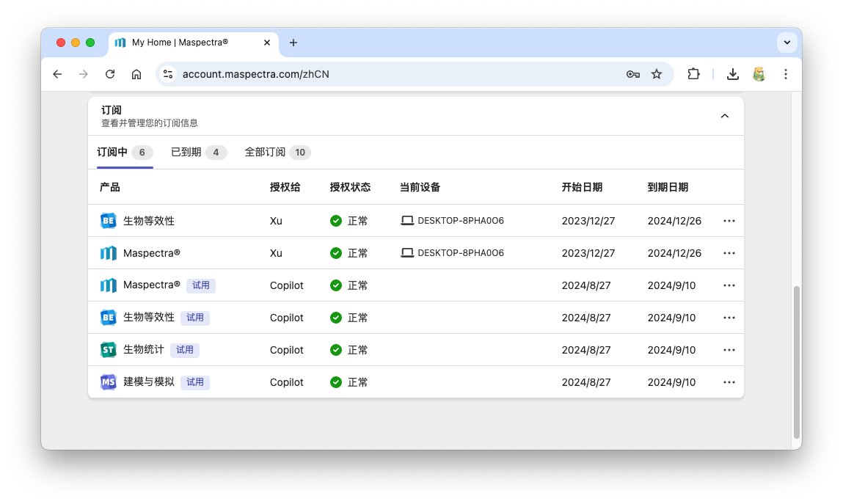
Task: Expand the tab search dropdown
Action: [x=787, y=43]
